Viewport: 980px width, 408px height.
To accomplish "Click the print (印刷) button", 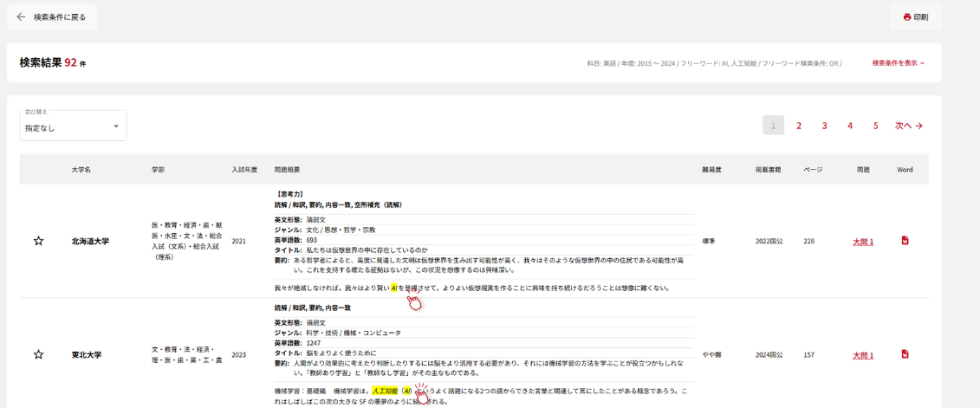I will pos(915,16).
